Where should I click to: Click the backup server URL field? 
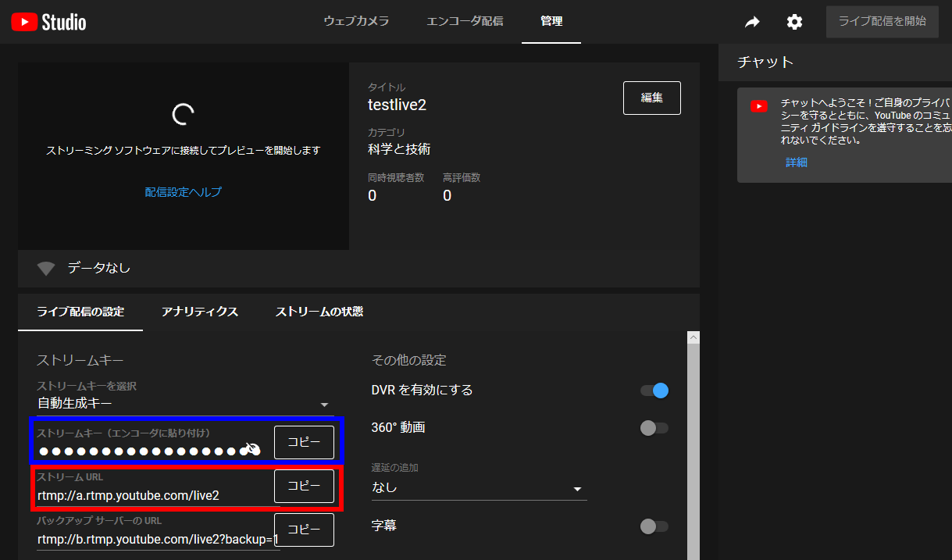tap(158, 540)
